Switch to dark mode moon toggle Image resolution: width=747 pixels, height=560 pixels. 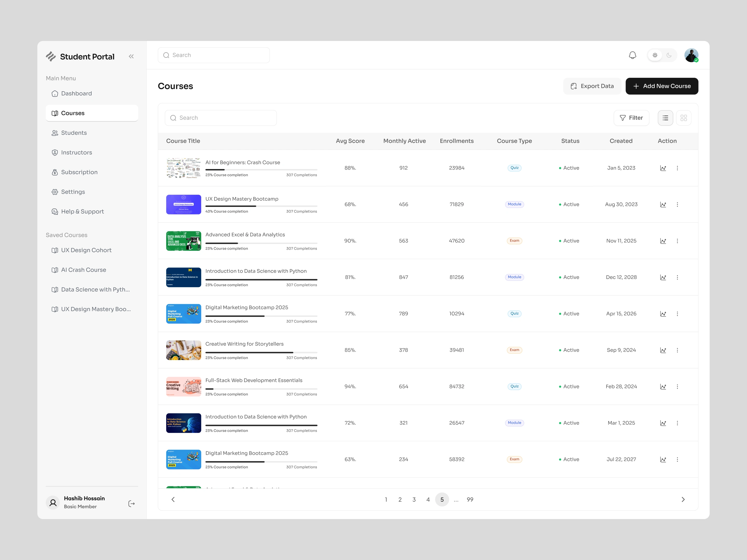coord(669,55)
